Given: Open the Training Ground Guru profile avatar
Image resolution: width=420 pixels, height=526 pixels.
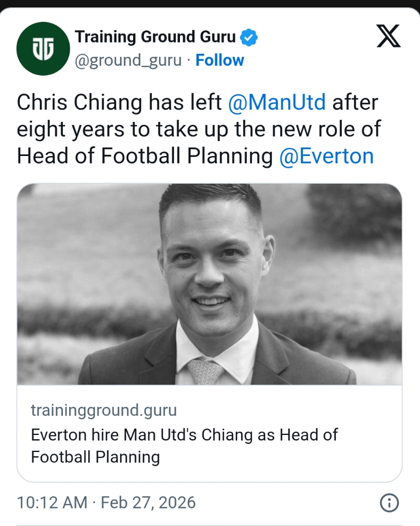Looking at the screenshot, I should click(x=43, y=48).
